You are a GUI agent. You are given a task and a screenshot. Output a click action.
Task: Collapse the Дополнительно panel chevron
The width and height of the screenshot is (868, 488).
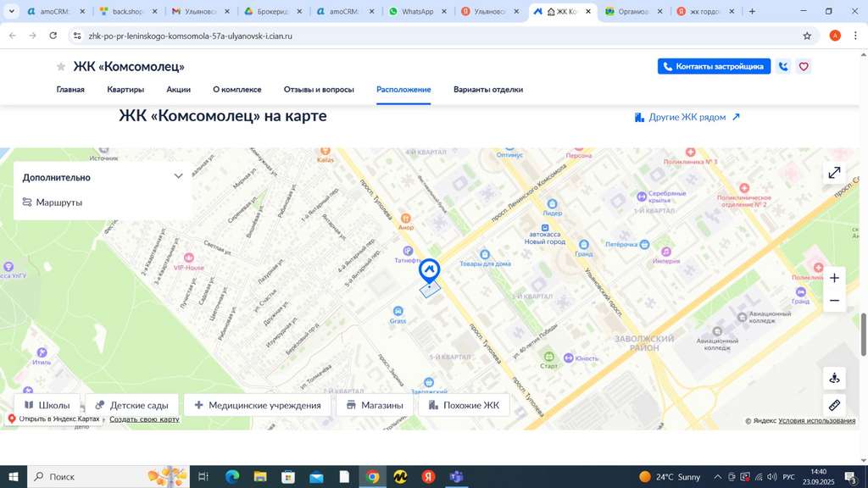pyautogui.click(x=178, y=177)
